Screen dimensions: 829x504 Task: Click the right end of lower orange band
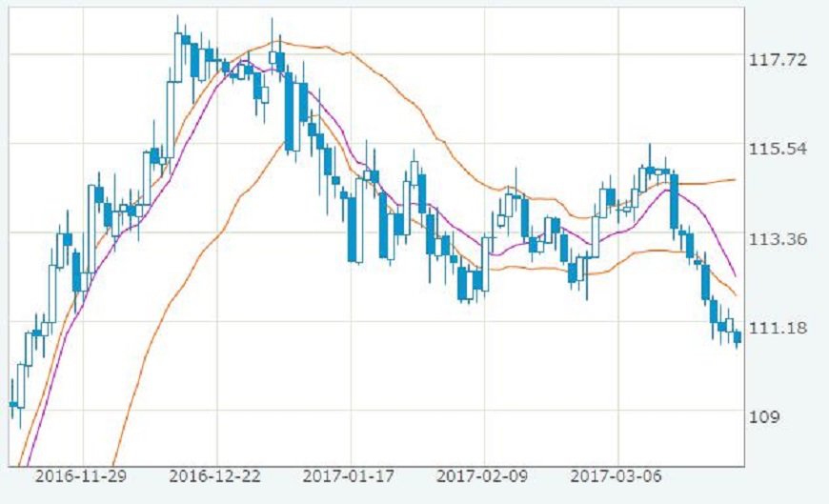(734, 294)
